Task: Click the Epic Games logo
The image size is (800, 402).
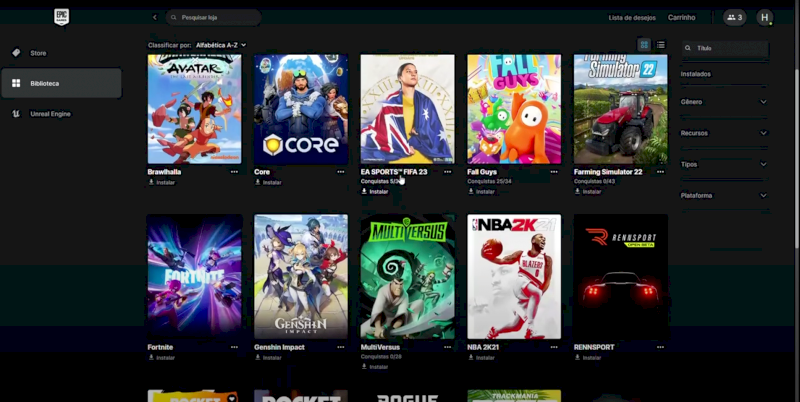Action: (61, 17)
